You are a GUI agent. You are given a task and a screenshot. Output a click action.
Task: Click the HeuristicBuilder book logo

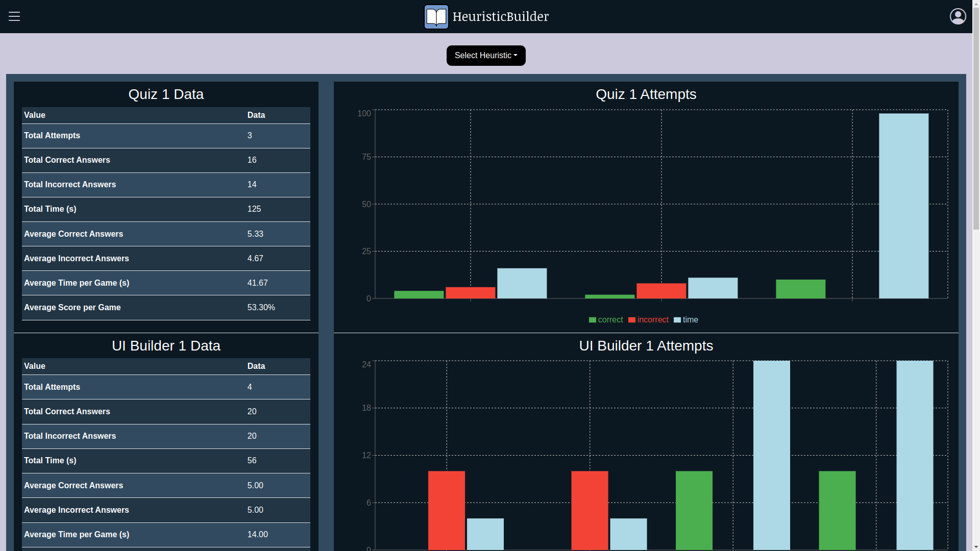click(436, 17)
